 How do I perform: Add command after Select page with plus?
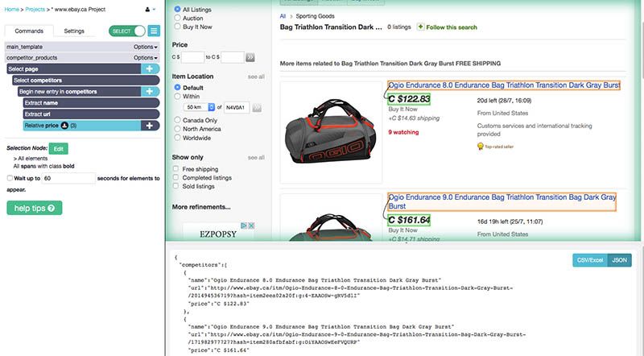(150, 69)
